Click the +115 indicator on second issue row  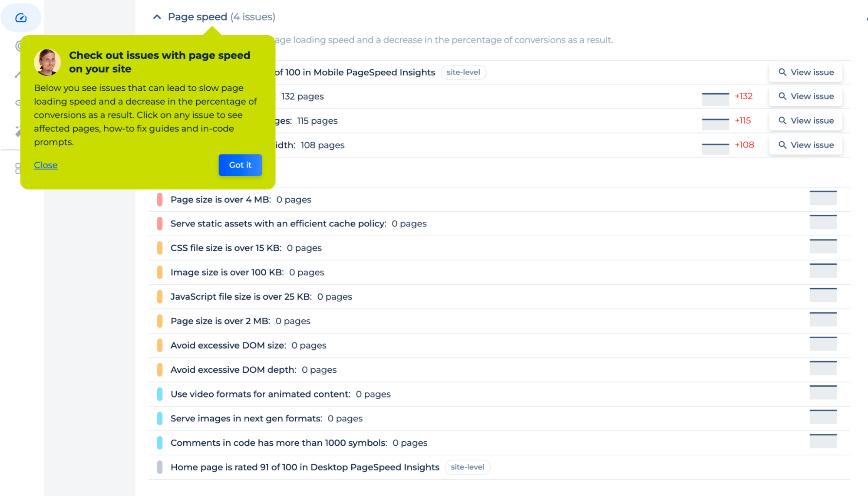[x=743, y=121]
